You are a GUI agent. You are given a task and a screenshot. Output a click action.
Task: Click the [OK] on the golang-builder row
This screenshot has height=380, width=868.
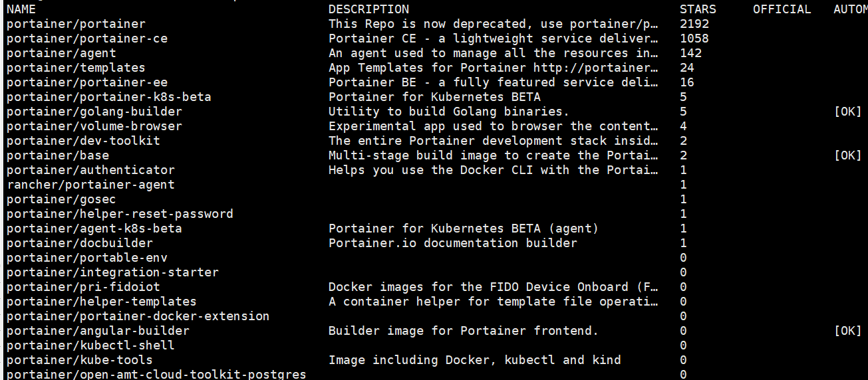coord(847,112)
